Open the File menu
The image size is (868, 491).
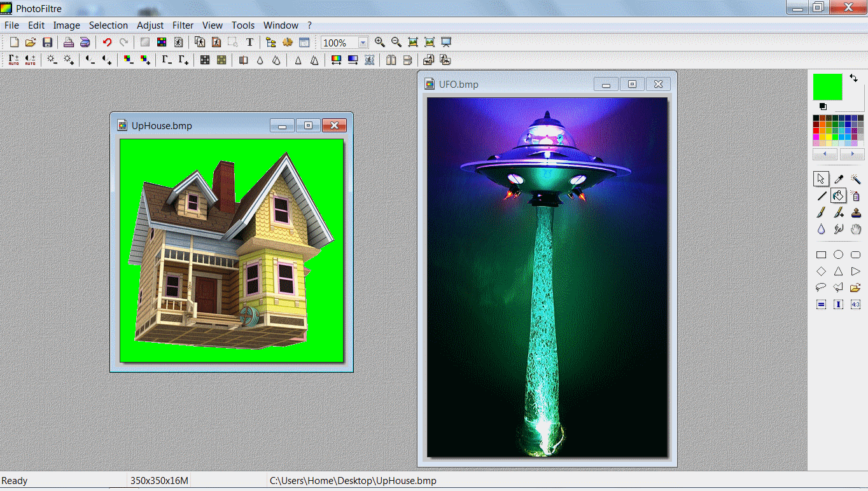pyautogui.click(x=11, y=25)
